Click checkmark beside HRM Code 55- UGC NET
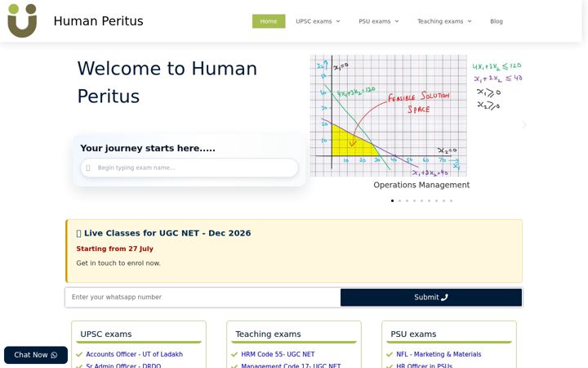Image resolution: width=588 pixels, height=368 pixels. tap(234, 354)
